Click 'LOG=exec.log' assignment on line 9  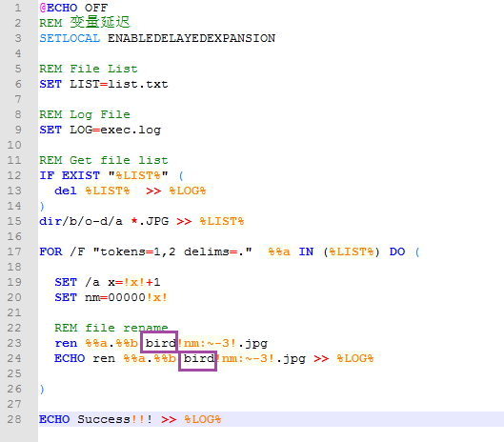[x=115, y=130]
